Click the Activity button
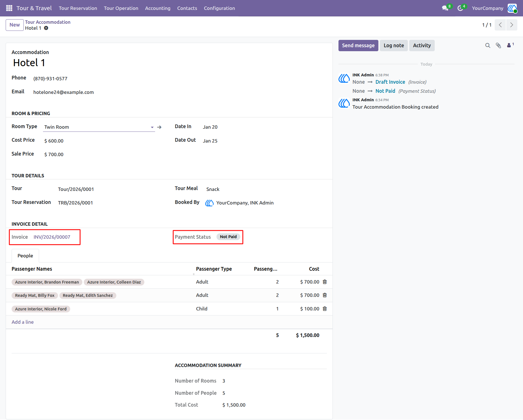The image size is (523, 420). point(422,46)
